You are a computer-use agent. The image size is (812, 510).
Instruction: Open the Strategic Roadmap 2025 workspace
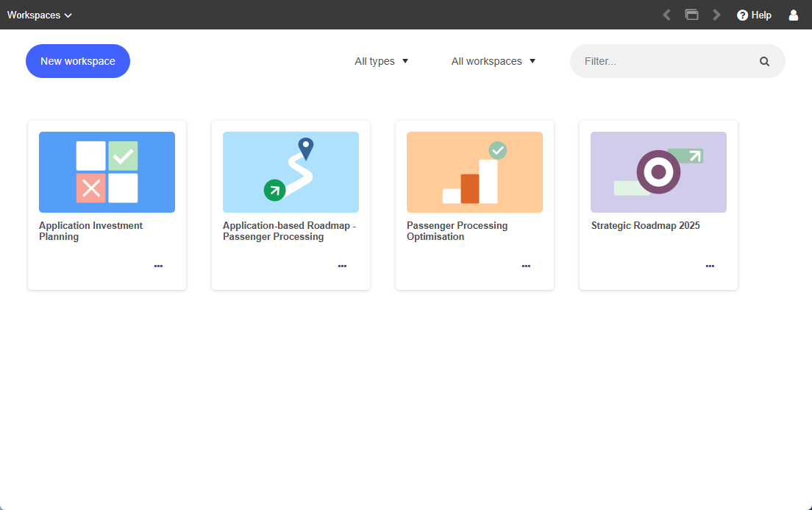point(645,225)
